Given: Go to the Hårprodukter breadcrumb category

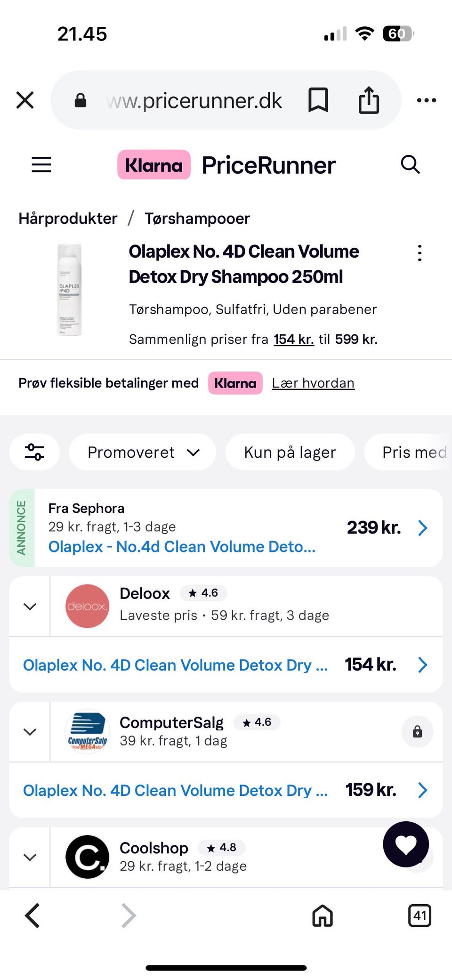Looking at the screenshot, I should click(68, 219).
